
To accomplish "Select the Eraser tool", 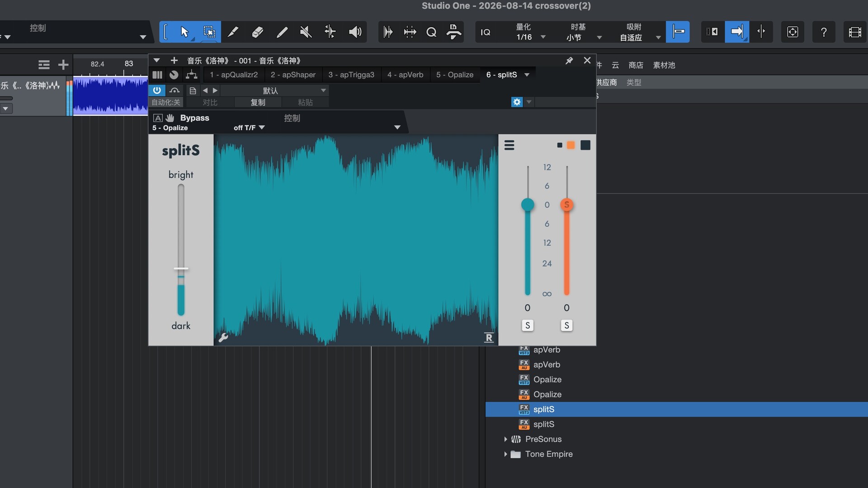I will click(257, 32).
